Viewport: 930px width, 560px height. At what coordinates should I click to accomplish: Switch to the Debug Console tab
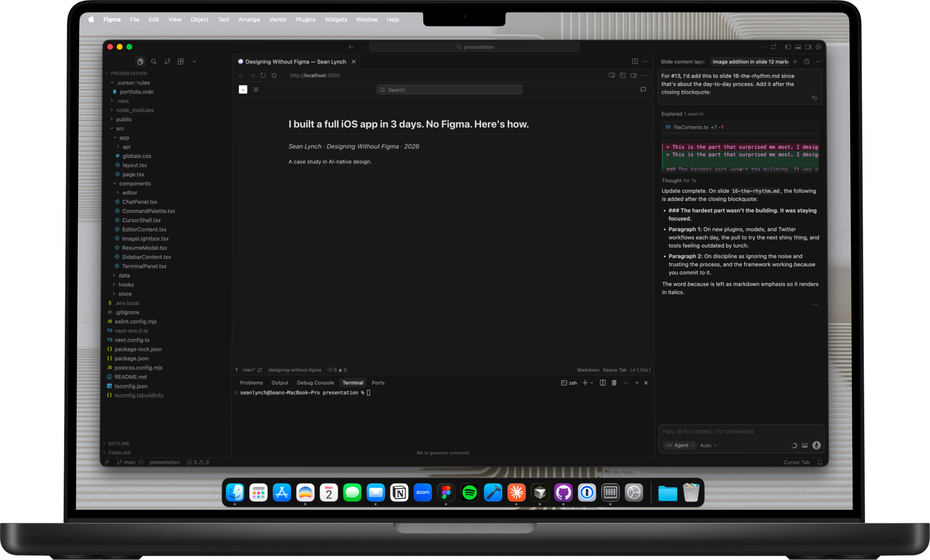[315, 383]
